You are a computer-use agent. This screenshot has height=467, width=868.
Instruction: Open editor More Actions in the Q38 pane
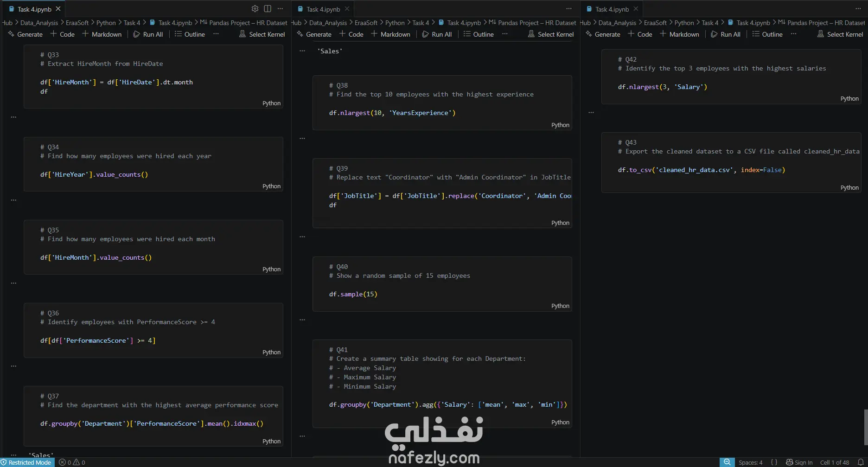(x=569, y=9)
